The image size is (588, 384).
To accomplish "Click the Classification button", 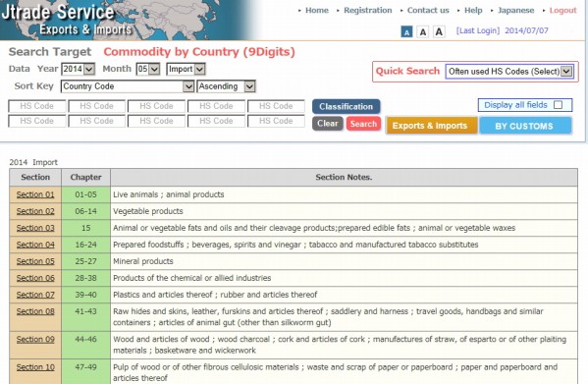I will click(x=347, y=106).
